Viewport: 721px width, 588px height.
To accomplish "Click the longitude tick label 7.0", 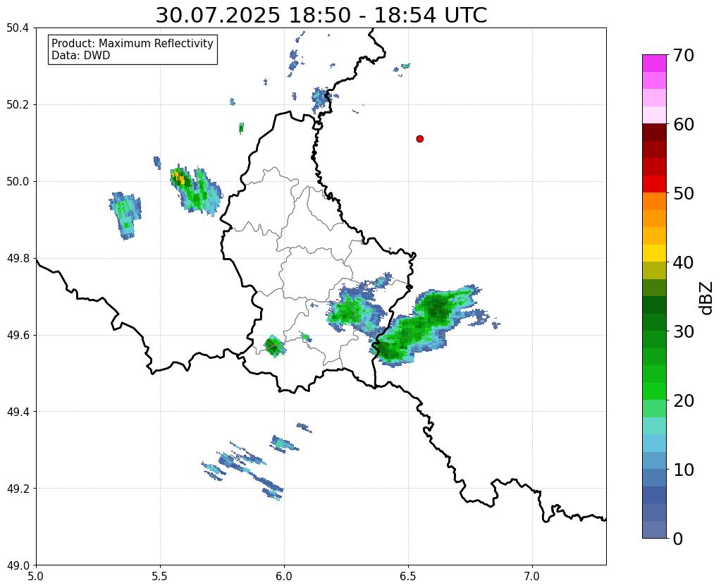I will click(x=532, y=576).
